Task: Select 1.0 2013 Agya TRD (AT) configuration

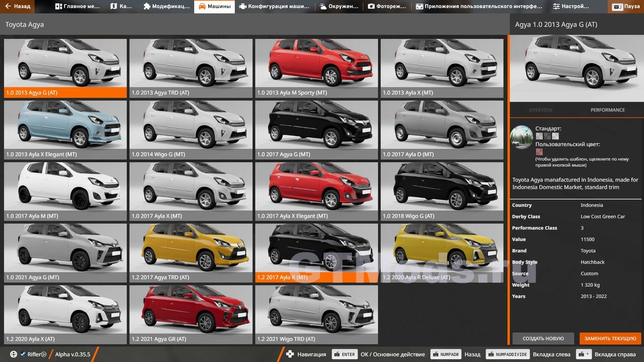Action: tap(191, 68)
